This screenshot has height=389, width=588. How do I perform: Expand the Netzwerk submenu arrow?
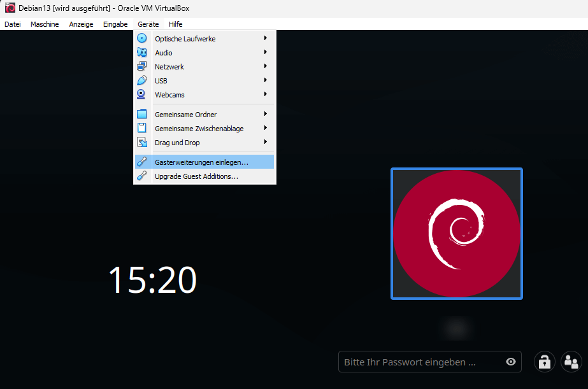[265, 66]
